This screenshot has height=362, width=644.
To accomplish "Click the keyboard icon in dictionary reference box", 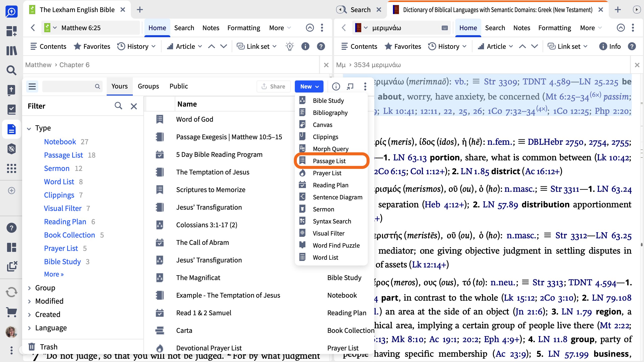I will click(445, 28).
